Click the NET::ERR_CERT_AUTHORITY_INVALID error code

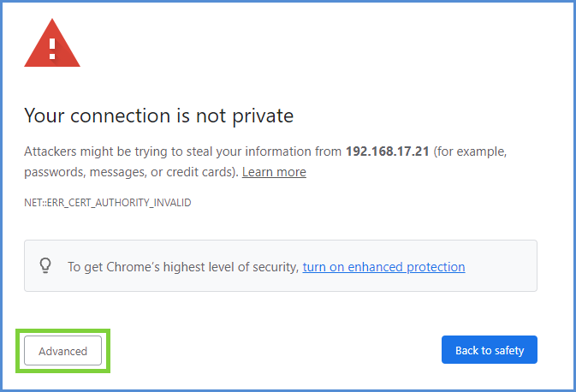point(108,203)
